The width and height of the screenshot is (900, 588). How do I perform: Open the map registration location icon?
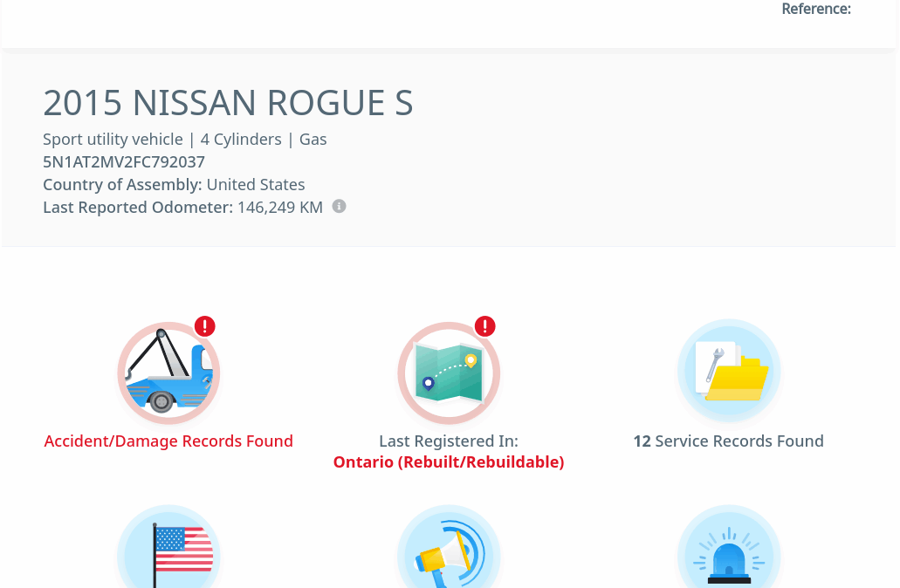(449, 373)
